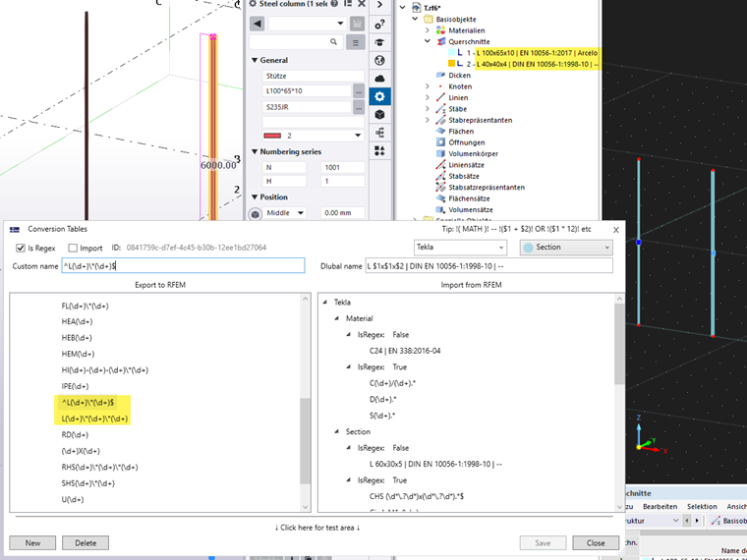This screenshot has height=560, width=747.
Task: Select the IPE(\d+) entry in export list
Action: tap(75, 387)
